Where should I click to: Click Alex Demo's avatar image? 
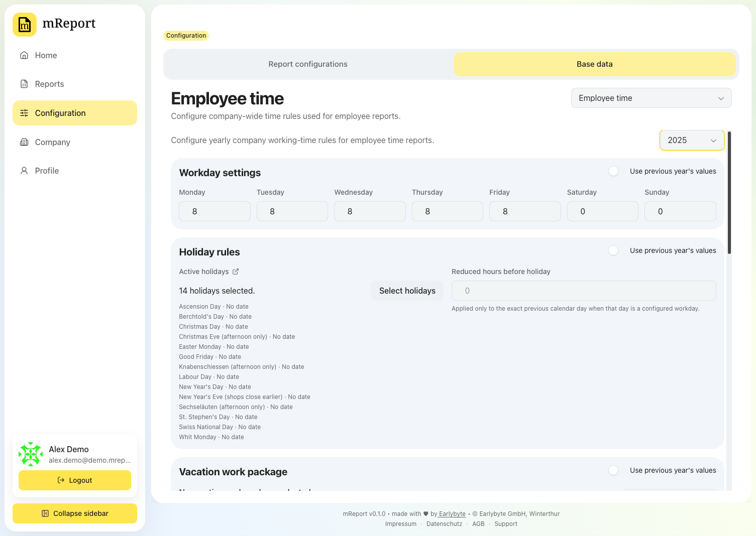coord(31,454)
